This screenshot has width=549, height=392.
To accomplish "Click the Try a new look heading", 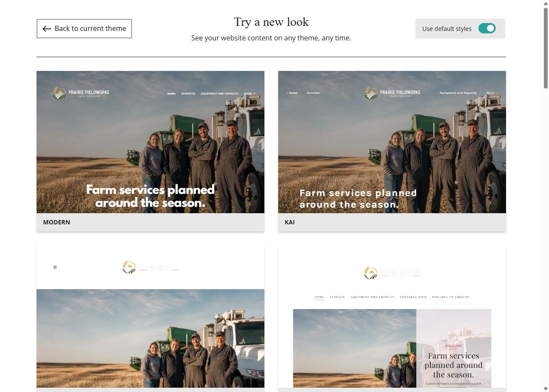I will (271, 22).
